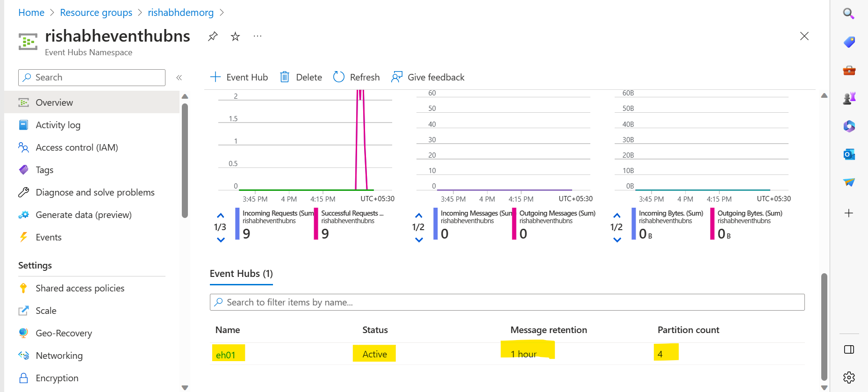Sort by Message retention column header

(549, 330)
